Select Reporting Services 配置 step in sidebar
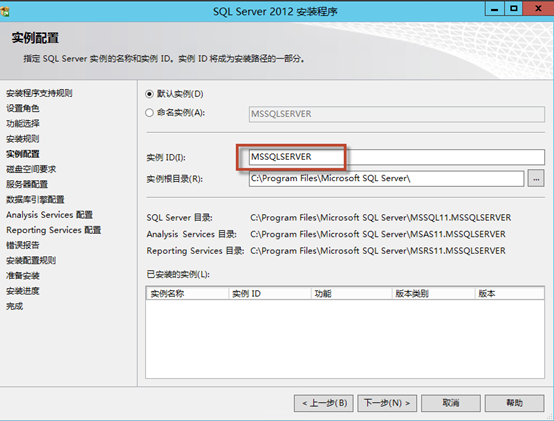Image resolution: width=554 pixels, height=421 pixels. [53, 230]
